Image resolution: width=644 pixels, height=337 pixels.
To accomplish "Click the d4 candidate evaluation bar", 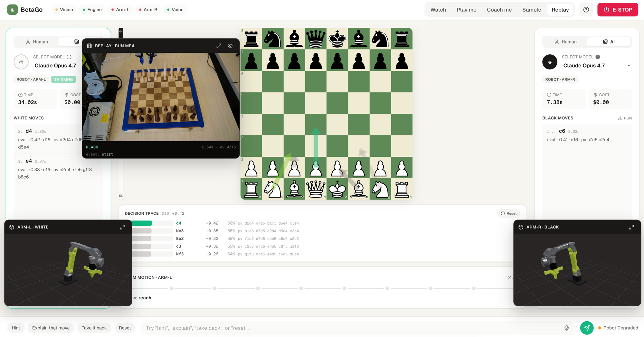I will (152, 223).
